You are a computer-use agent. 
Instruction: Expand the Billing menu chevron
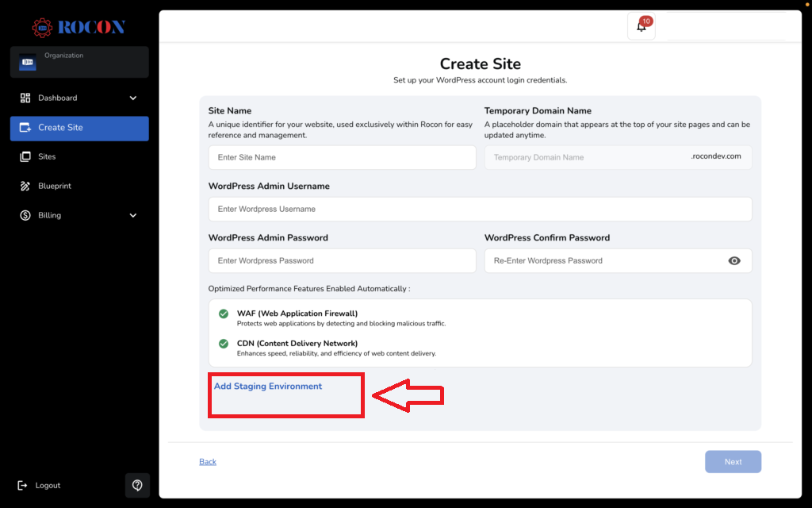coord(133,215)
